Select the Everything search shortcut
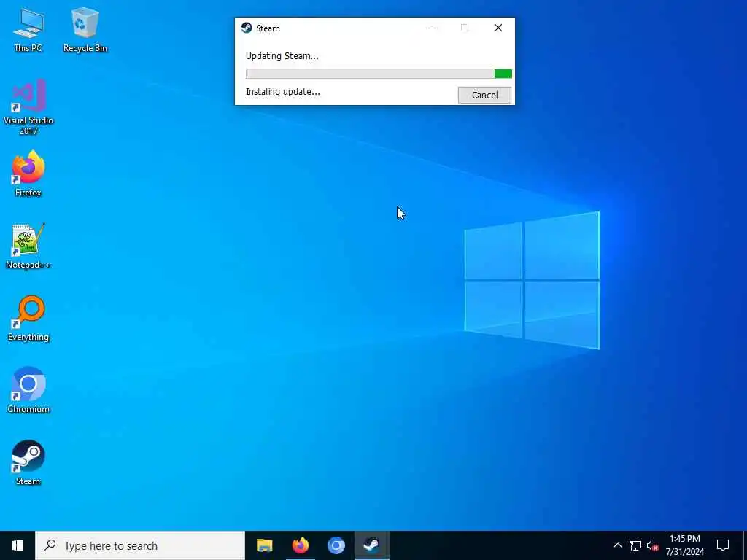 click(x=28, y=319)
